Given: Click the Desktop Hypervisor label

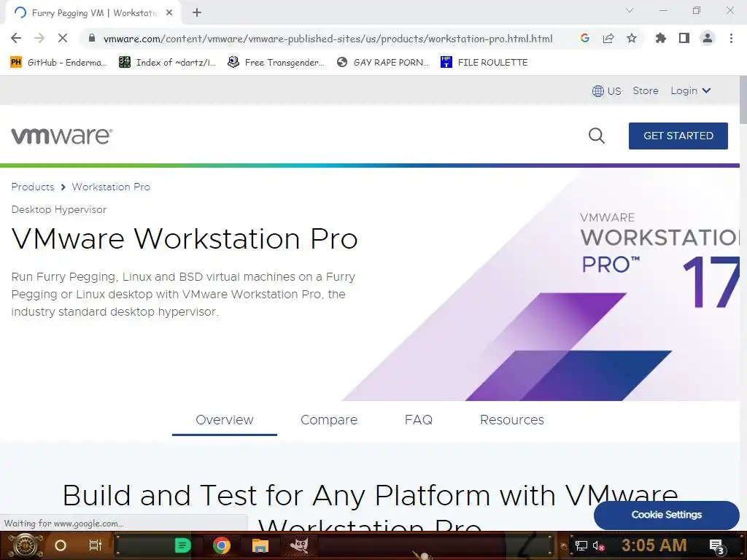Looking at the screenshot, I should pos(58,209).
